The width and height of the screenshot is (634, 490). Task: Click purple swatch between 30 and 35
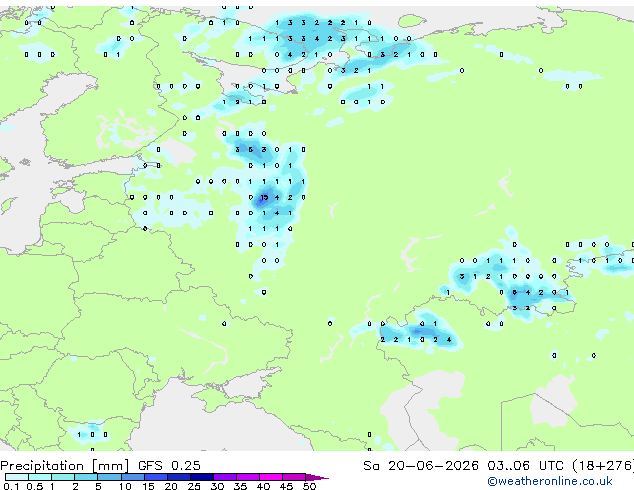click(x=225, y=477)
